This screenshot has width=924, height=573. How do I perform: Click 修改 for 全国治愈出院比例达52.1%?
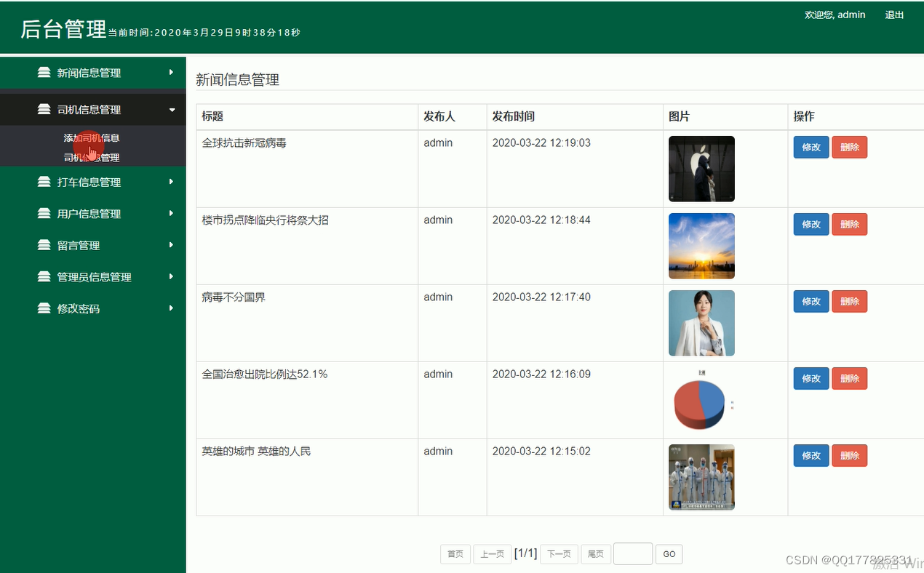coord(811,378)
